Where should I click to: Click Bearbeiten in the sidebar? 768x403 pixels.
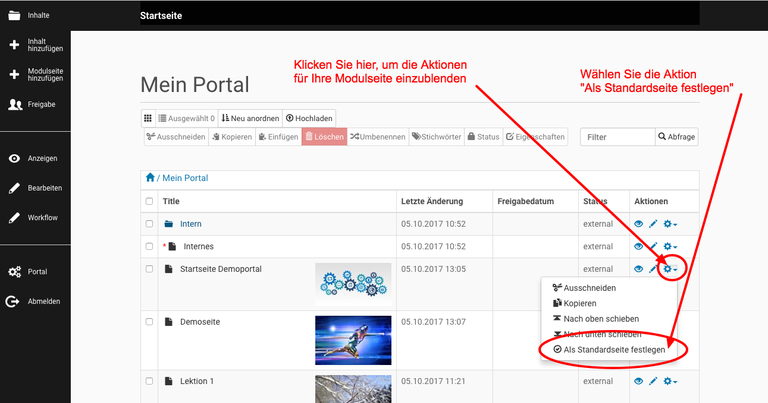pos(35,188)
